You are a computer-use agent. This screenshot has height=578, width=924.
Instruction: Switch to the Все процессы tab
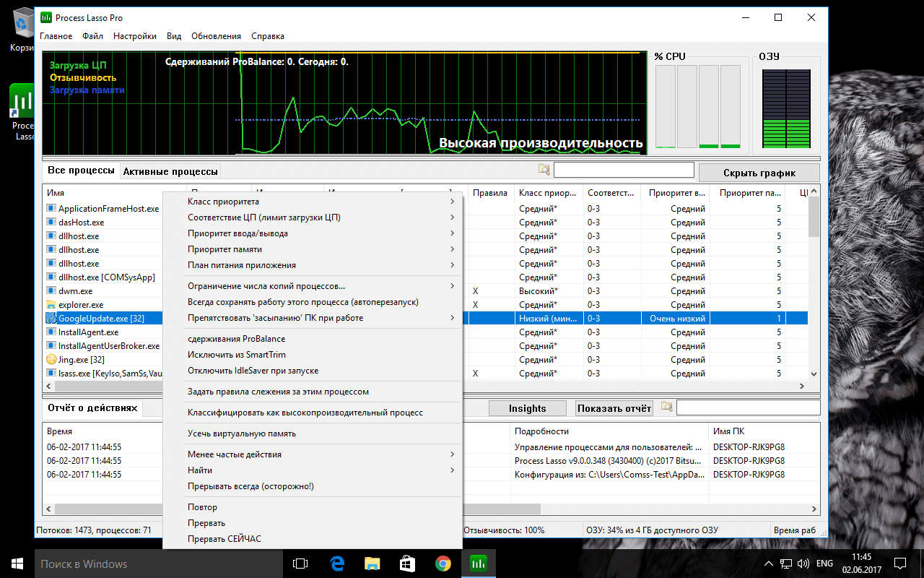click(x=81, y=171)
